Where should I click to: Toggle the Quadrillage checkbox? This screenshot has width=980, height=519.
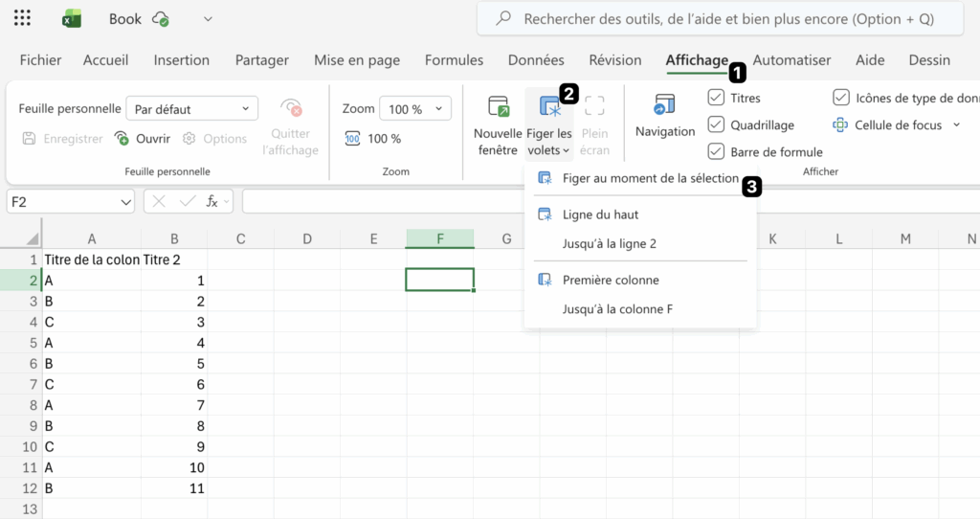click(716, 124)
